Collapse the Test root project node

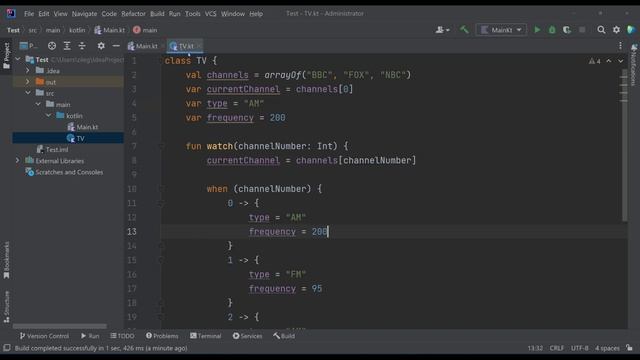click(18, 59)
